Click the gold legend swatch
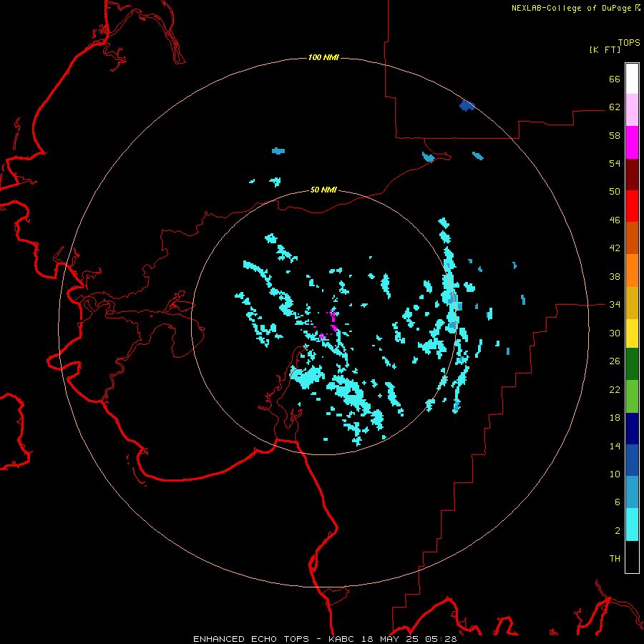 click(632, 302)
